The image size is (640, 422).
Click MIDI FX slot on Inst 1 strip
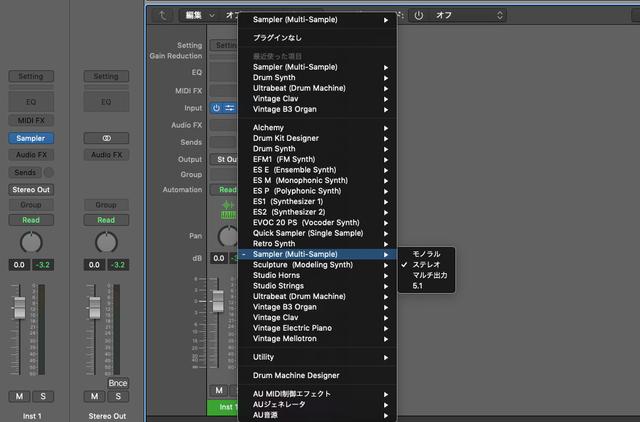point(31,120)
